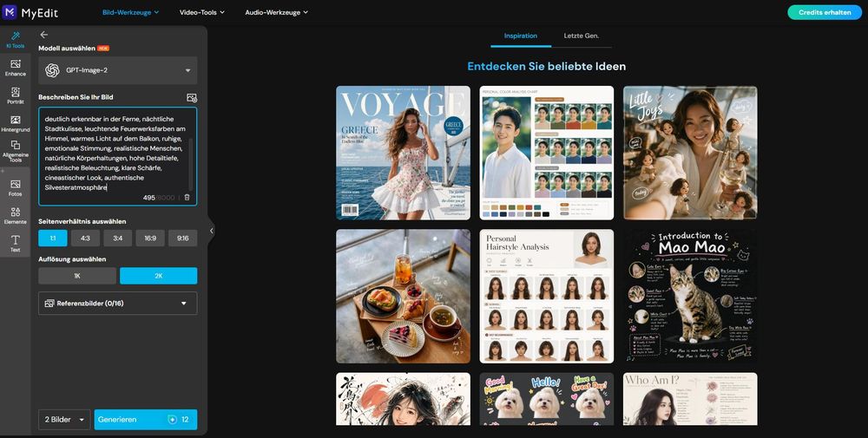Viewport: 868px width, 438px height.
Task: Click the Generieren button
Action: [146, 420]
